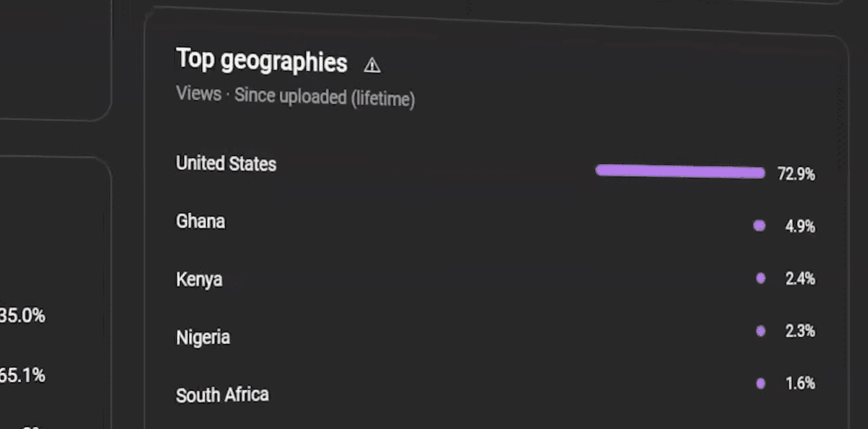Click the Views · Since uploaded subtitle

[x=296, y=95]
